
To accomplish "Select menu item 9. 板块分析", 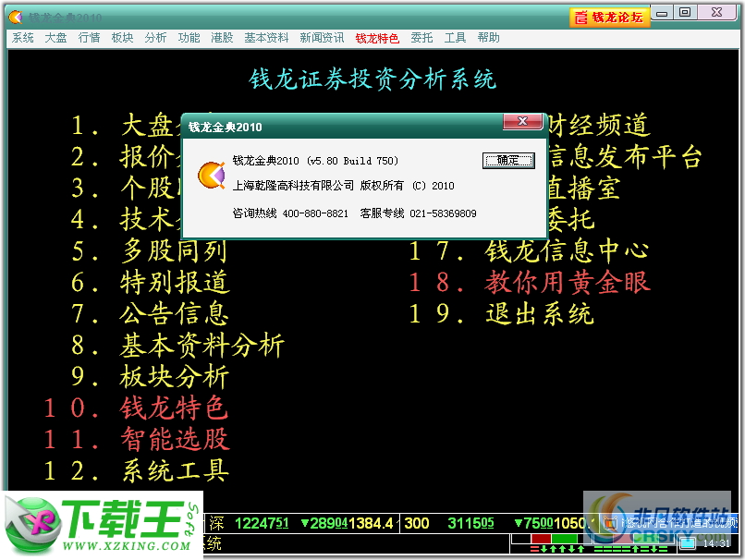I will (150, 376).
